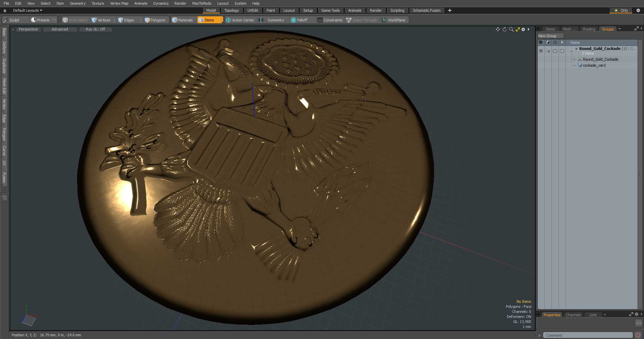
Task: Toggle Symmetry on
Action: coord(272,20)
